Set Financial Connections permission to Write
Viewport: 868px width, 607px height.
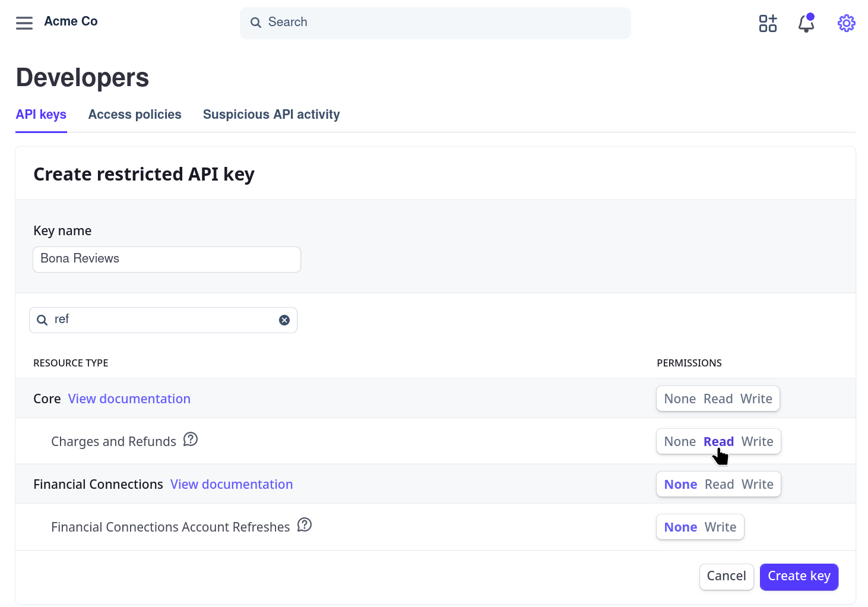758,484
